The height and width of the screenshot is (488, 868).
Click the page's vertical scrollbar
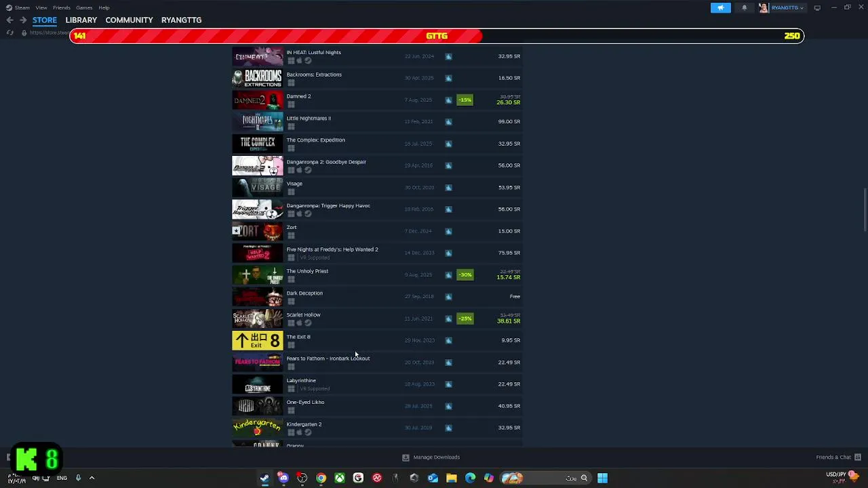tap(865, 210)
